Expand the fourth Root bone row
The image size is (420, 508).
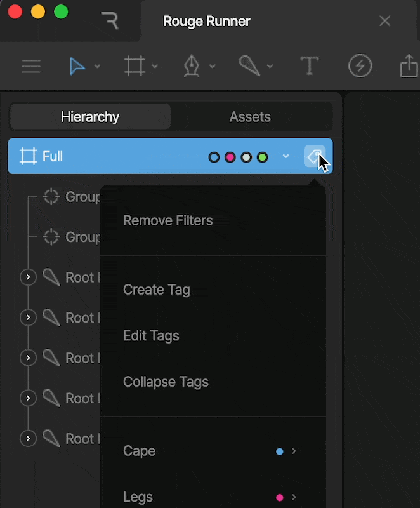(28, 398)
